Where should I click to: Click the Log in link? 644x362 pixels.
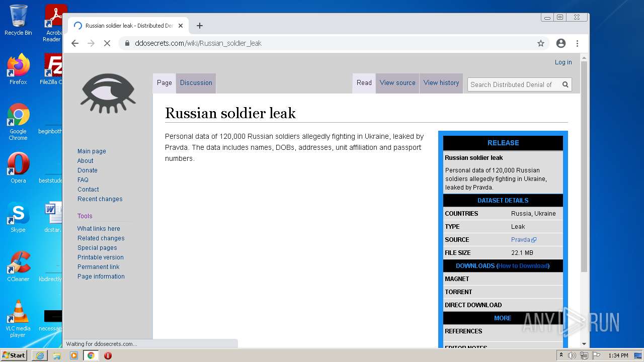tap(563, 62)
